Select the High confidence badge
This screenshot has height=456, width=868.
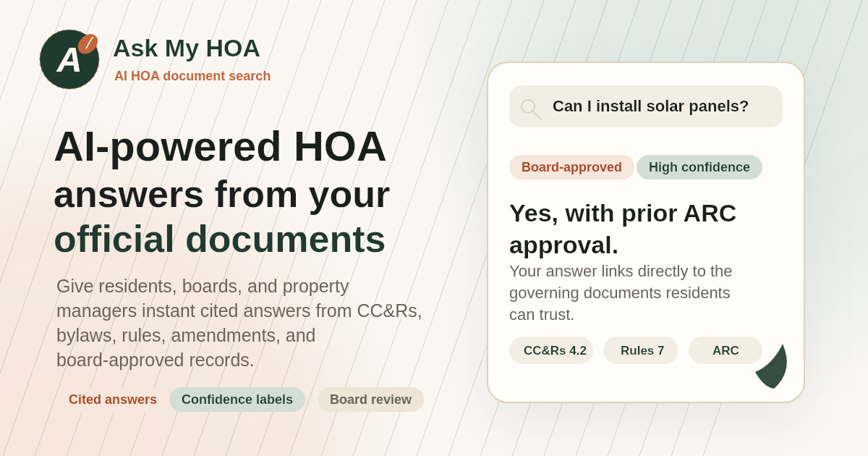point(699,167)
